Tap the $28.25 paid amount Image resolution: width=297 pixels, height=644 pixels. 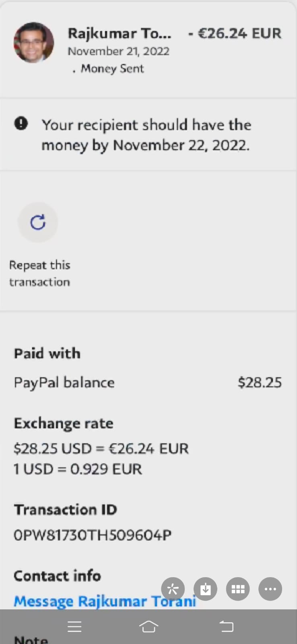pyautogui.click(x=260, y=382)
